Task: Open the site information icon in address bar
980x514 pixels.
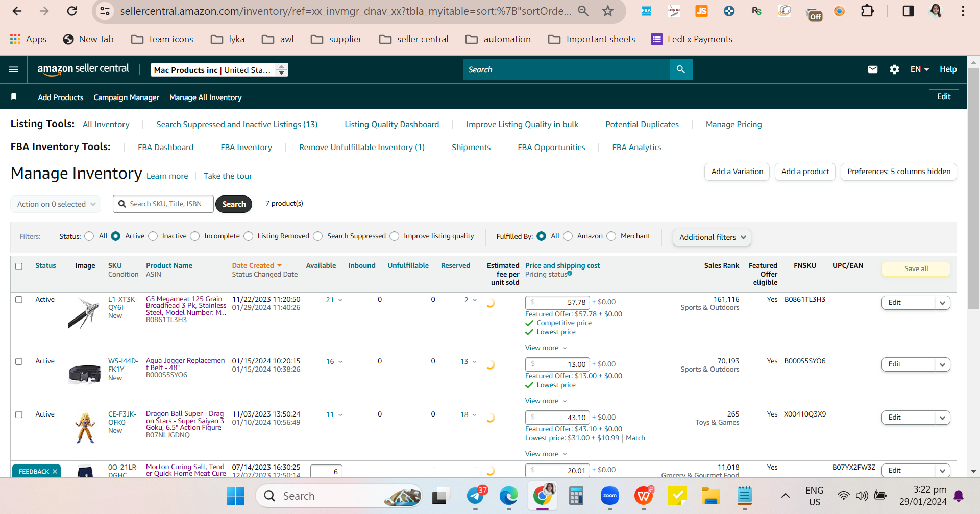Action: coord(105,11)
